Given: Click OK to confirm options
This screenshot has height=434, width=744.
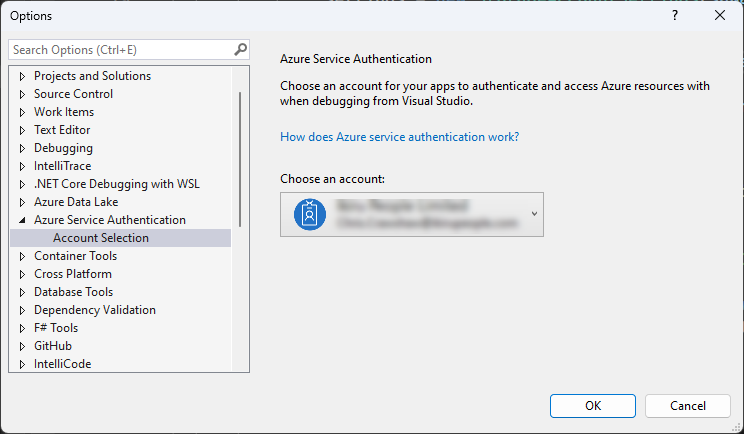Looking at the screenshot, I should click(x=593, y=406).
